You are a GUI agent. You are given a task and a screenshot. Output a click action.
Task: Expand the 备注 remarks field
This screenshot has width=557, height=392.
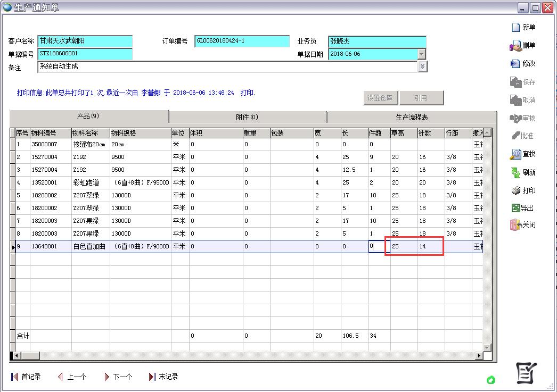423,66
